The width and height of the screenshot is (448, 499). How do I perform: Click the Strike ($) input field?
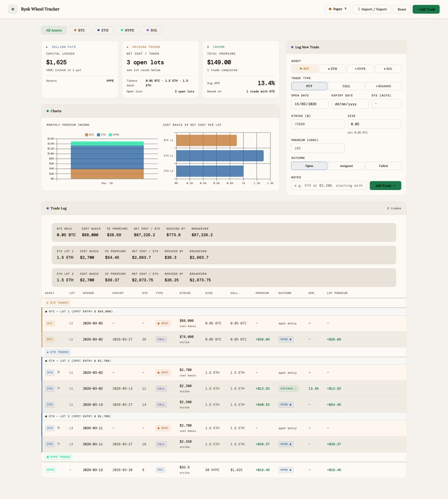318,124
